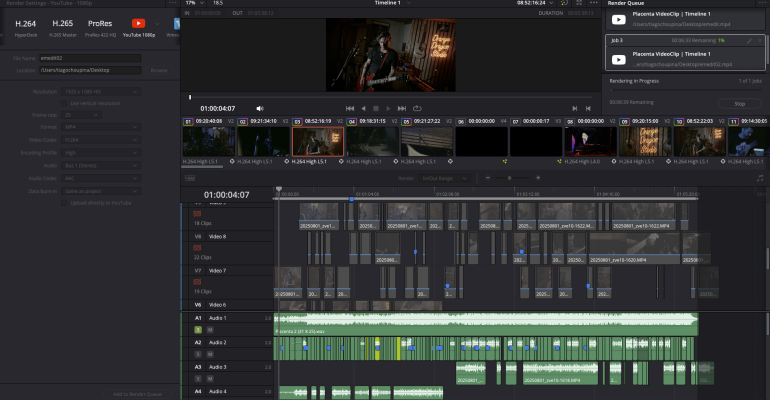Open the Render In/Out Range dropdown

[x=444, y=178]
